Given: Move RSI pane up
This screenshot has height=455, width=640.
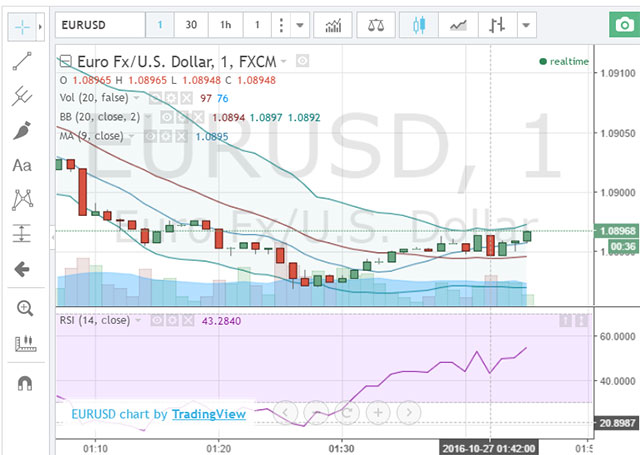Looking at the screenshot, I should coord(566,321).
